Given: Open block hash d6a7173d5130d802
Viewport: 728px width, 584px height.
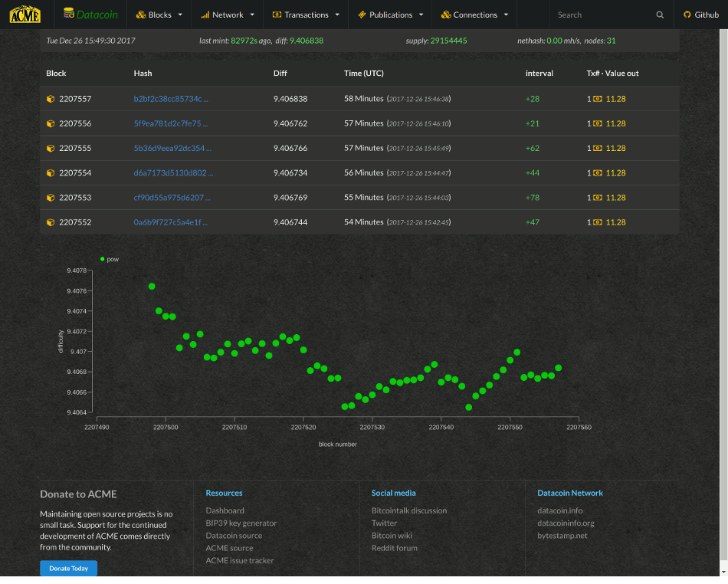Looking at the screenshot, I should (173, 172).
